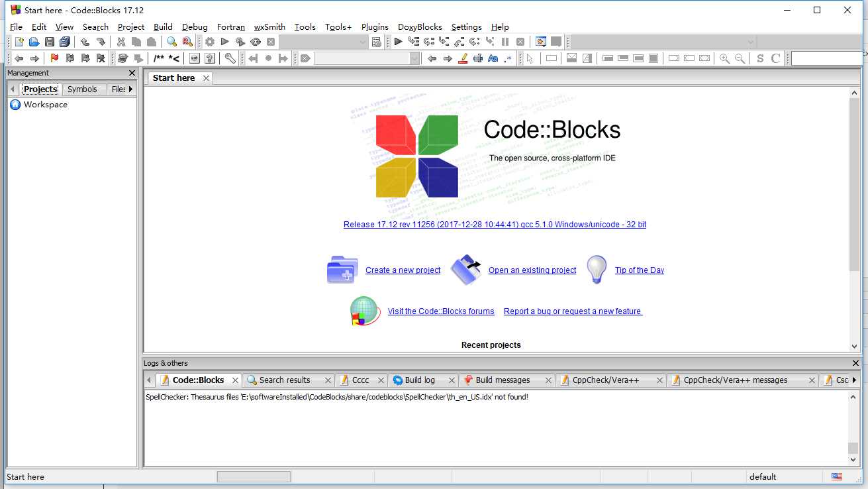868x489 pixels.
Task: Close the Logs & others panel
Action: [855, 363]
